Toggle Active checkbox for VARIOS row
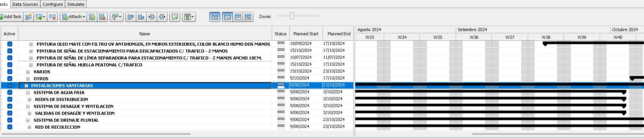644x139 pixels. [x=10, y=72]
